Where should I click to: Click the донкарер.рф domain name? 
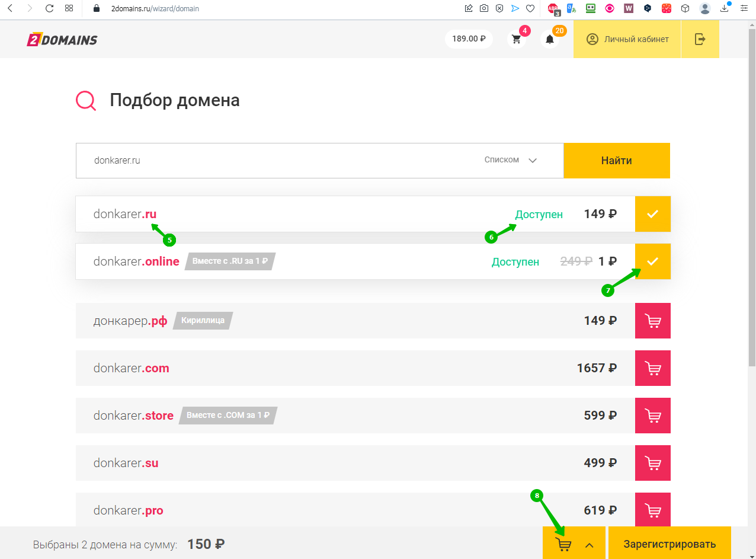130,321
